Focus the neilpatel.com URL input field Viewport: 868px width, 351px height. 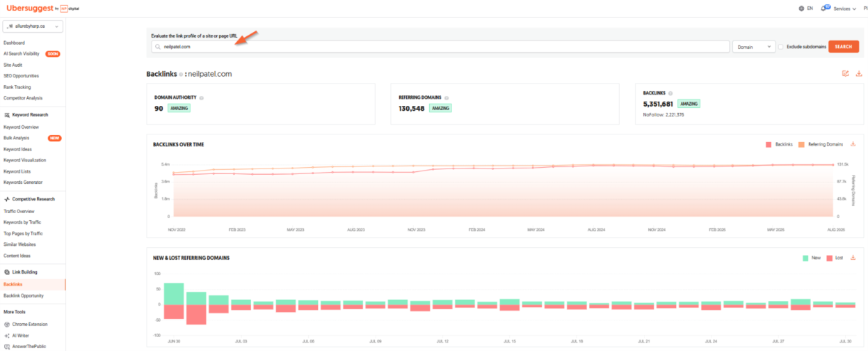click(x=440, y=47)
